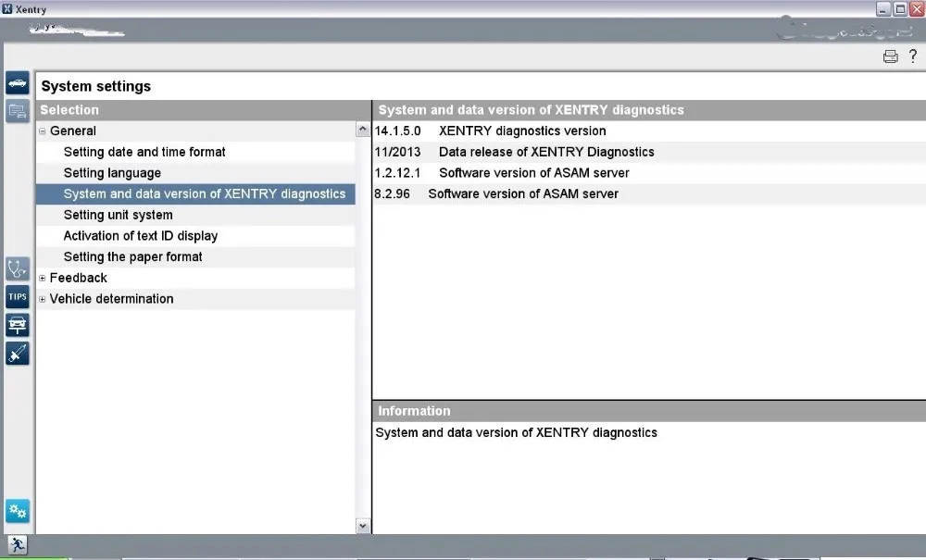Click the 14.1.5.0 XENTRY diagnostics version row
926x560 pixels.
[649, 131]
